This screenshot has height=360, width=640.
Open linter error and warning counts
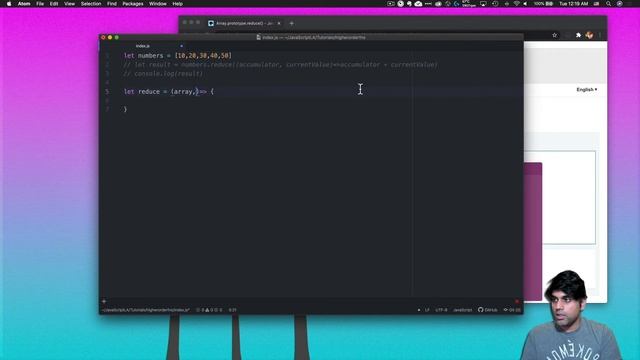coord(209,310)
